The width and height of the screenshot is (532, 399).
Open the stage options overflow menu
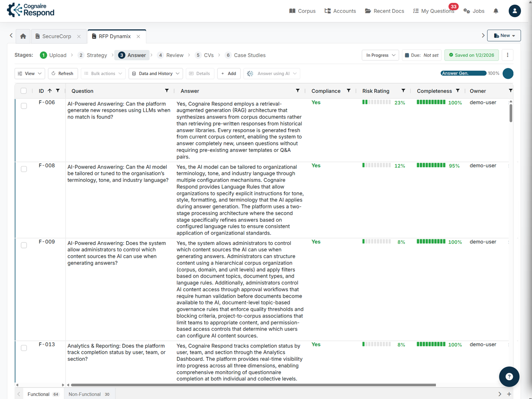[x=508, y=55]
